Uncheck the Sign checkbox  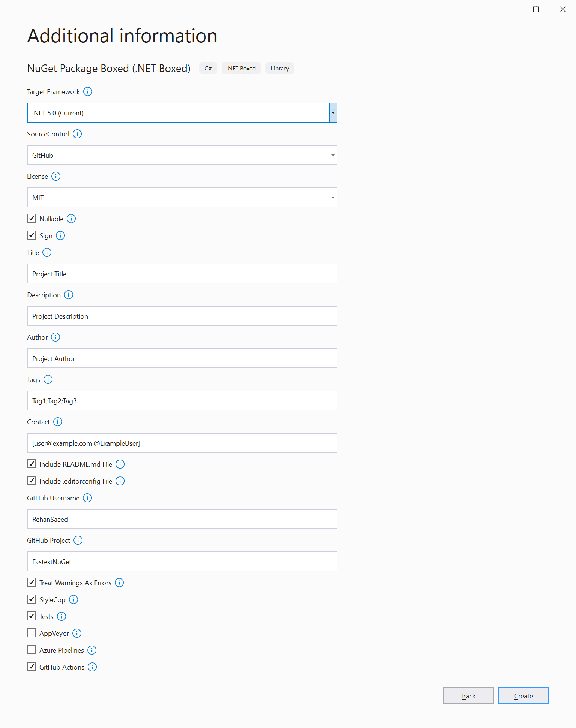pos(31,235)
